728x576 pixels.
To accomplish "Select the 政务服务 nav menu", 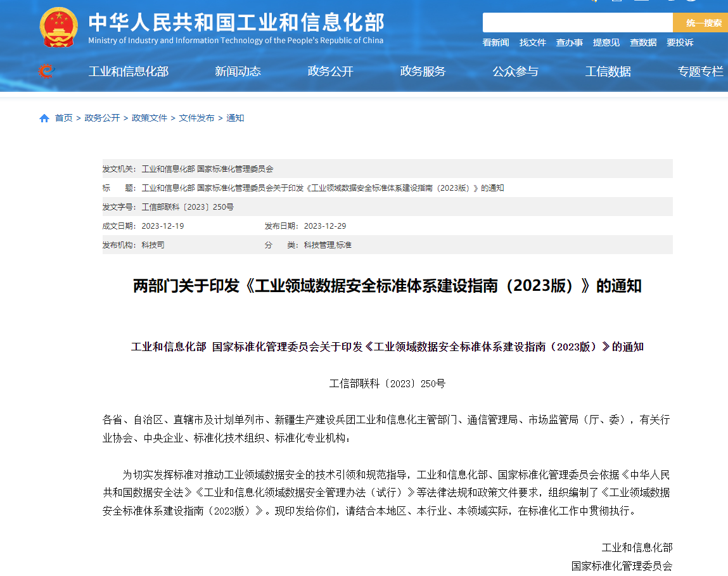I will 423,72.
